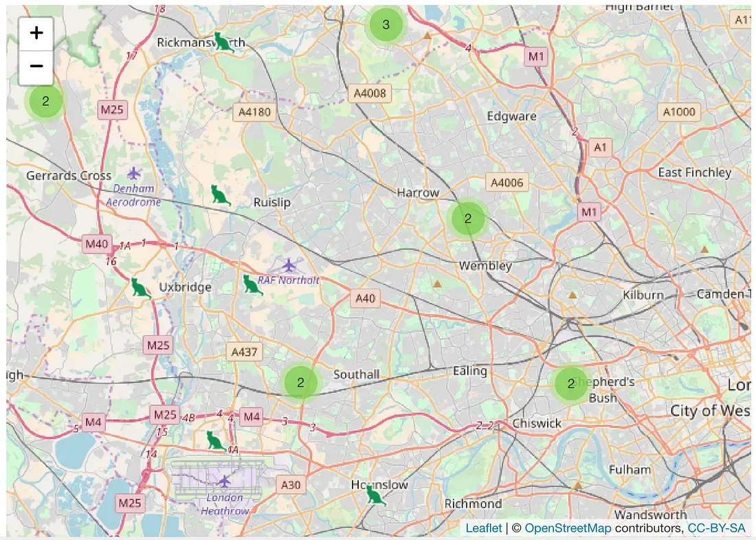Open the CC-BY-SA license link

click(716, 528)
